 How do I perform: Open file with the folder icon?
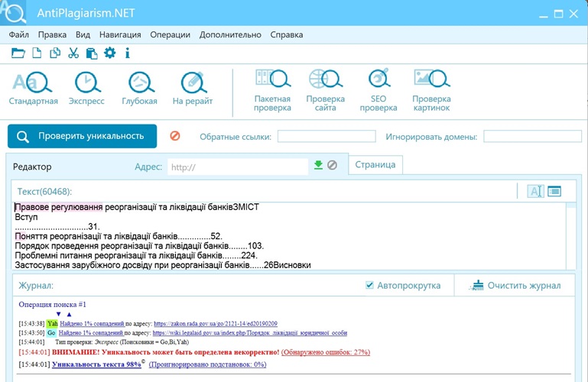pos(18,53)
